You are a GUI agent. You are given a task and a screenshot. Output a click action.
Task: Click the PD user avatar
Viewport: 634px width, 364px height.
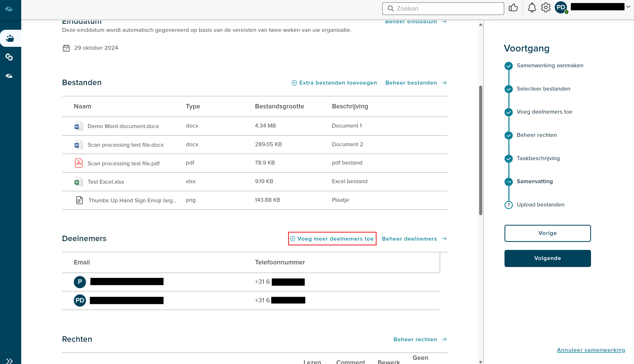(x=561, y=8)
